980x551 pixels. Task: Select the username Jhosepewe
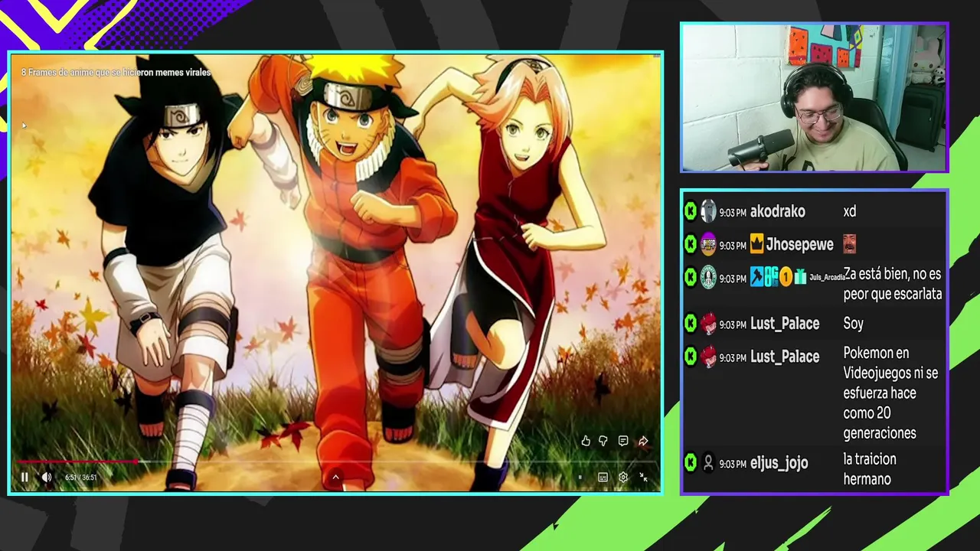pyautogui.click(x=800, y=245)
